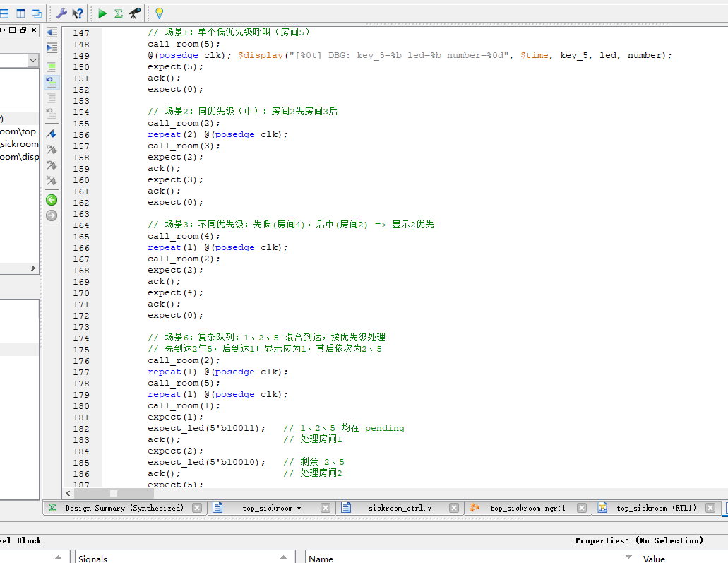Close the top_sickroom.v tab
Screen dimensions: 728x563
(x=326, y=508)
